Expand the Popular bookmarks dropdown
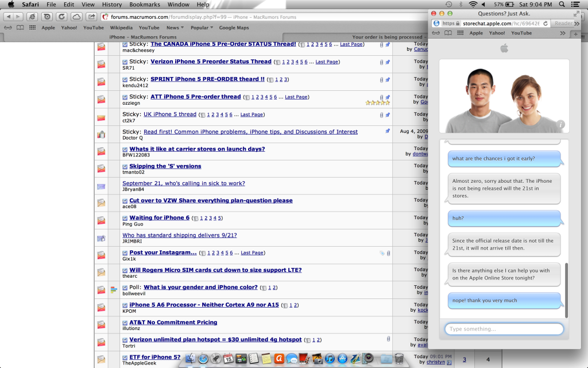This screenshot has width=588, height=368. pos(202,28)
